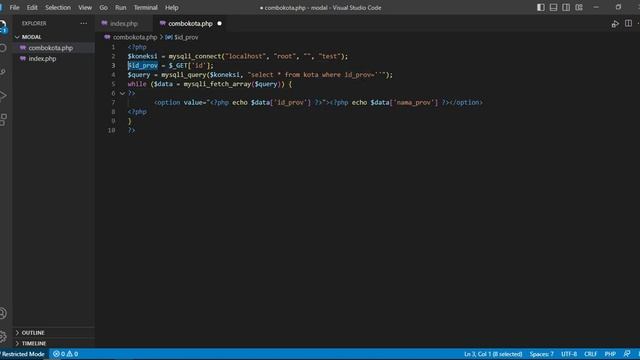This screenshot has height=360, width=640.
Task: Toggle Primary Side Bar layout icon
Action: coord(540,7)
